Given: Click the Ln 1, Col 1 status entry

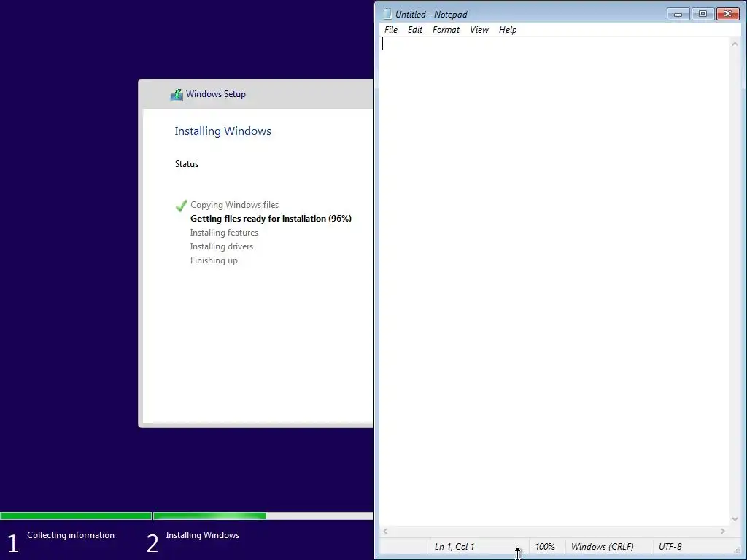Looking at the screenshot, I should [x=454, y=547].
